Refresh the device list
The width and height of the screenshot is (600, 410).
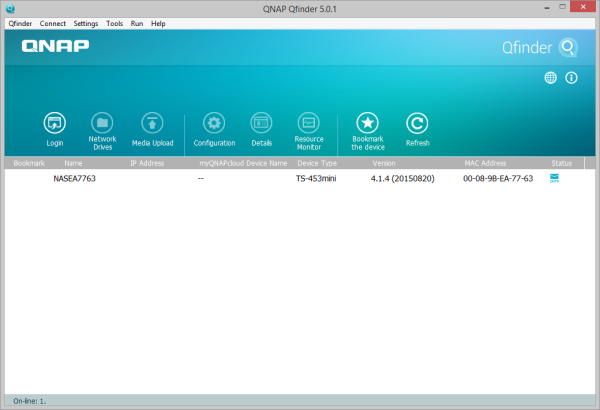417,123
